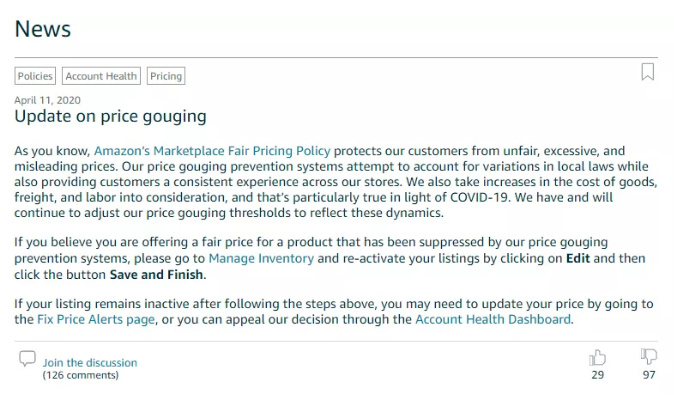Click the 126 comments count
This screenshot has width=674, height=400.
(80, 375)
